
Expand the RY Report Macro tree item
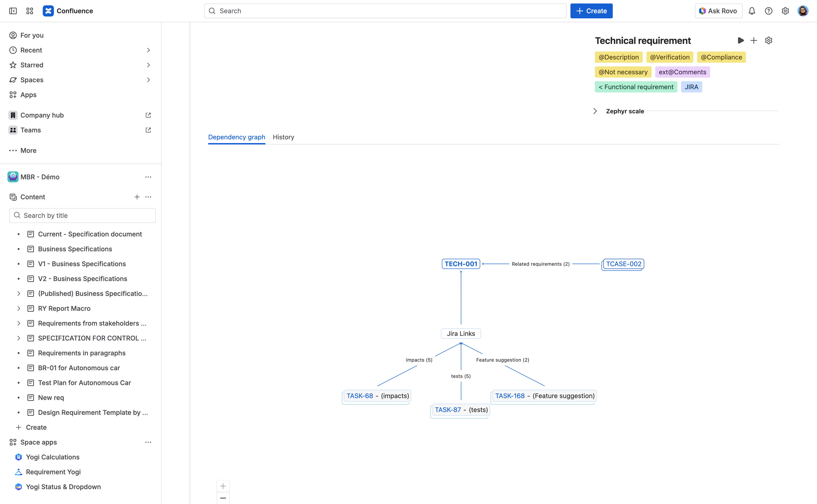tap(19, 308)
